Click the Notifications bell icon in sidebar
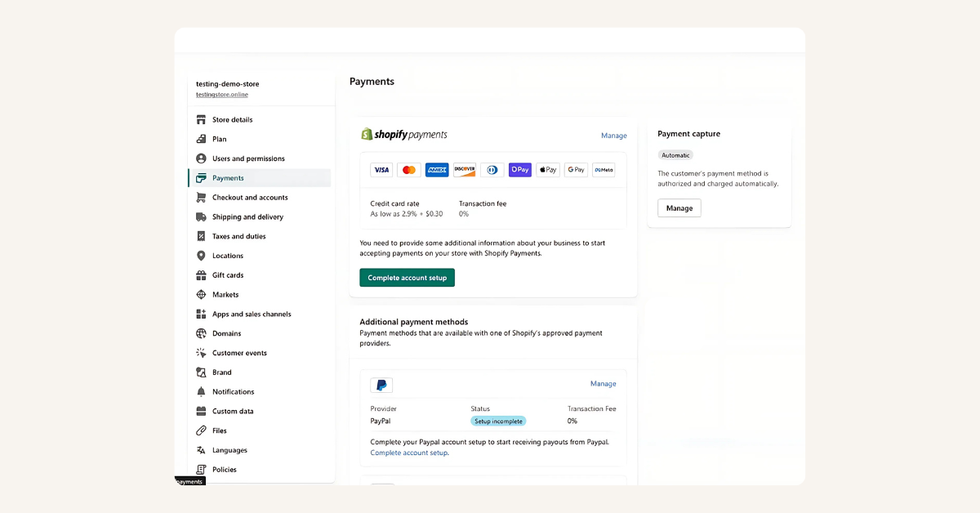 coord(200,391)
